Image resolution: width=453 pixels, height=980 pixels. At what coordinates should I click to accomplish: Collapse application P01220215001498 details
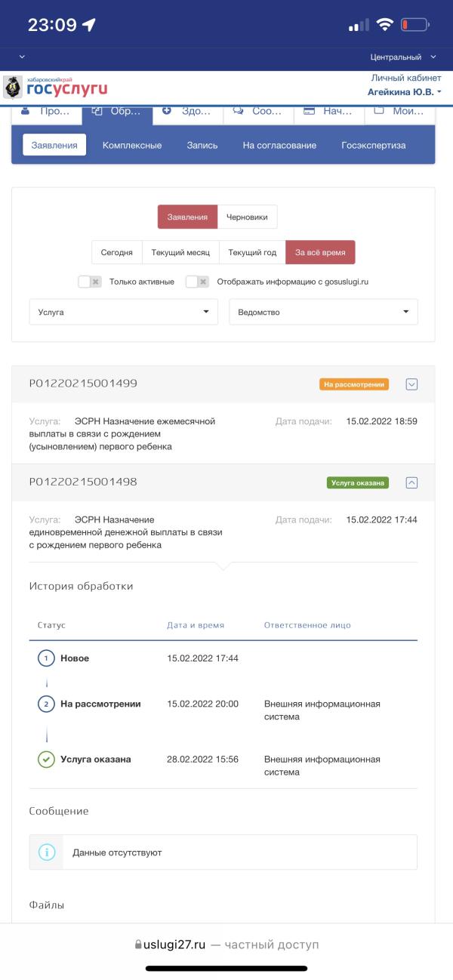(x=411, y=482)
